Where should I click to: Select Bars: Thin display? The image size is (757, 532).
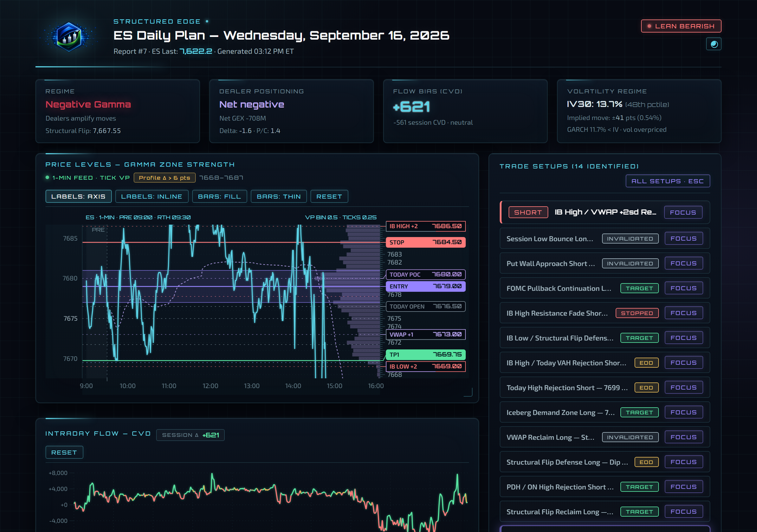(x=279, y=197)
